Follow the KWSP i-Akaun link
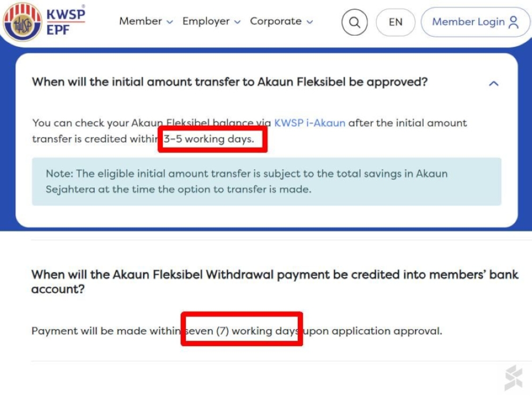Screen dimensions: 532x400 pyautogui.click(x=310, y=123)
